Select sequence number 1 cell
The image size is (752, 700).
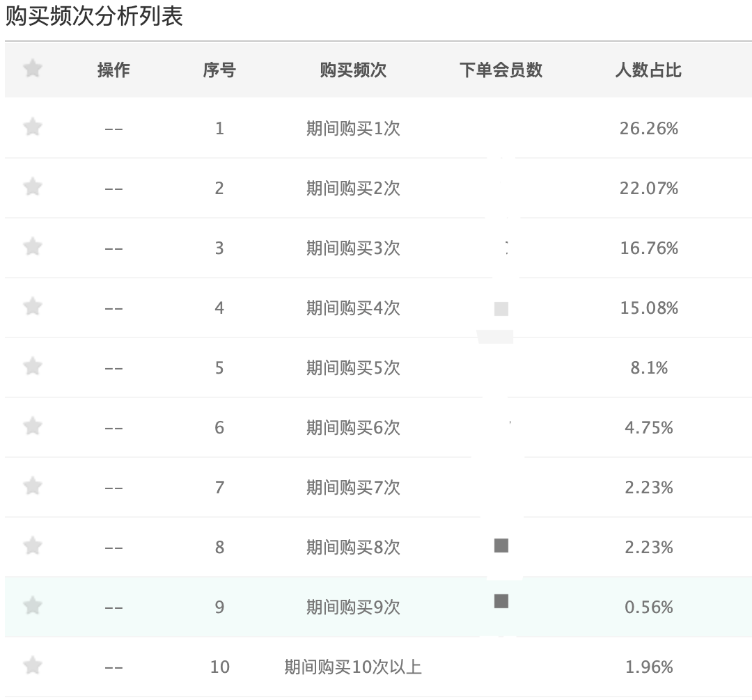pos(219,129)
